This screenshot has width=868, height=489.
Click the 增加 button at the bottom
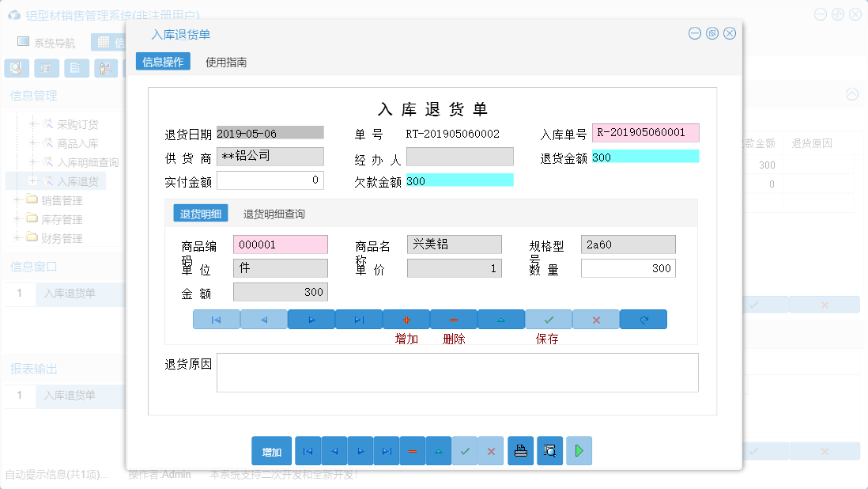[271, 450]
